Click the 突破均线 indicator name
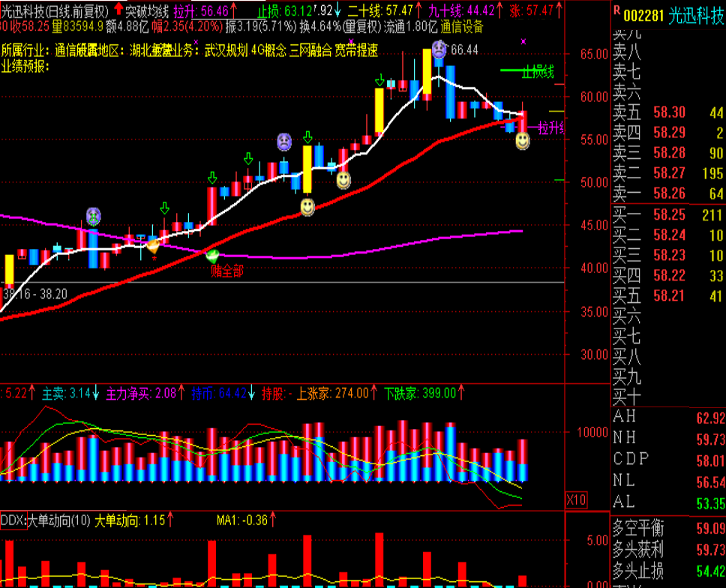Image resolution: width=726 pixels, height=588 pixels. click(147, 11)
